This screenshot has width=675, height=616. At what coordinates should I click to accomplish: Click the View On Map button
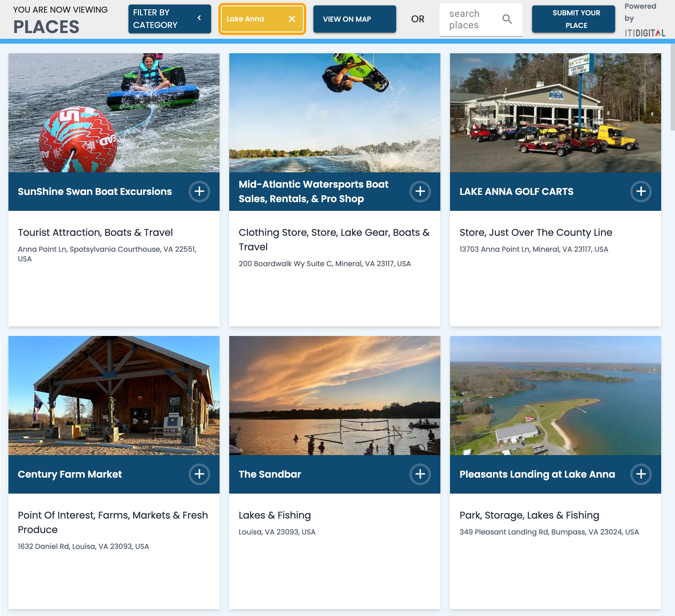[355, 19]
